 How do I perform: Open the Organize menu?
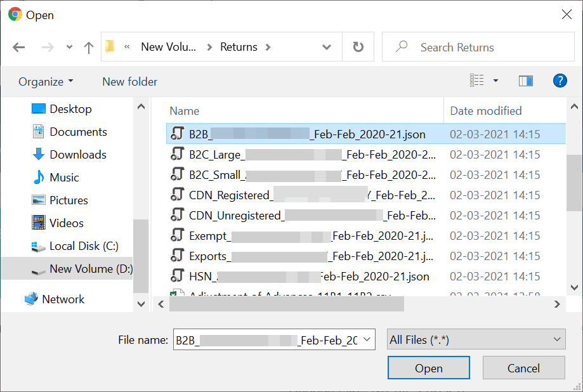point(46,81)
